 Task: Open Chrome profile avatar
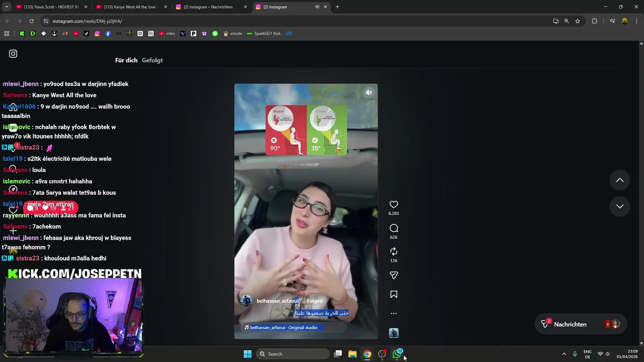pos(624,21)
